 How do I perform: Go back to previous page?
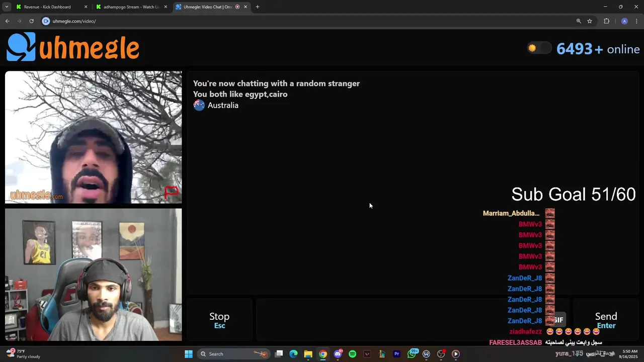point(7,21)
